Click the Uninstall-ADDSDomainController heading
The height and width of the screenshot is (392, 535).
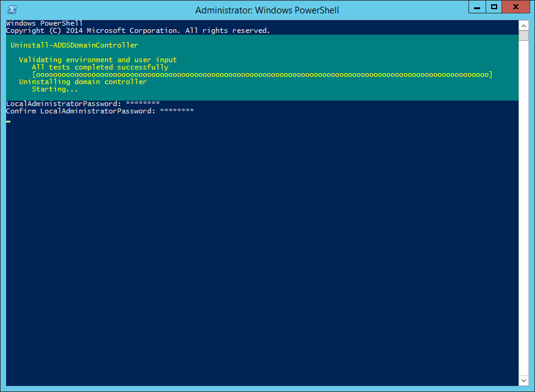coord(74,45)
